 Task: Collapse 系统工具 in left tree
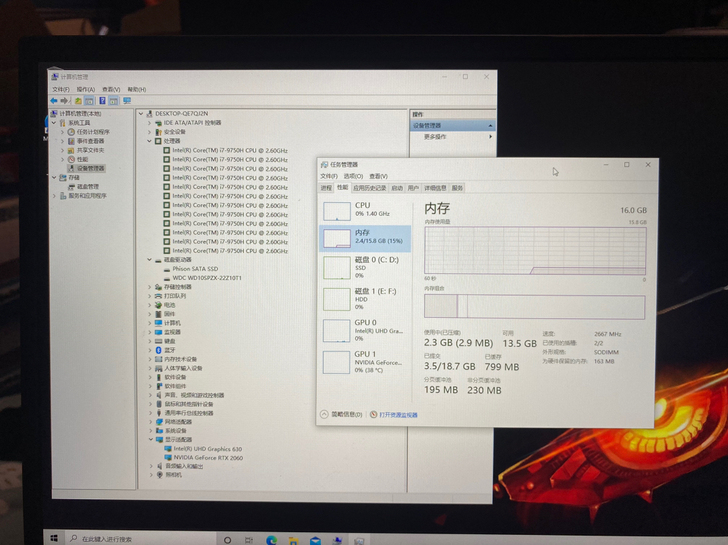click(x=54, y=123)
